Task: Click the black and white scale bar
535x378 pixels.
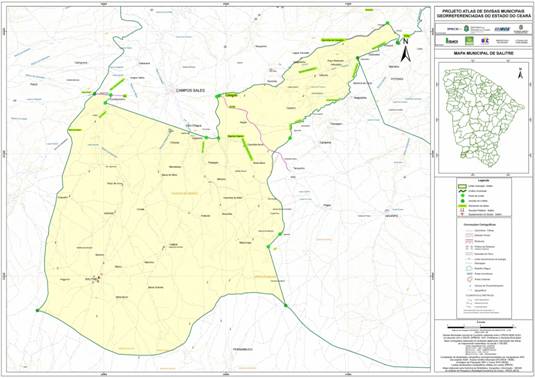Action: click(483, 327)
